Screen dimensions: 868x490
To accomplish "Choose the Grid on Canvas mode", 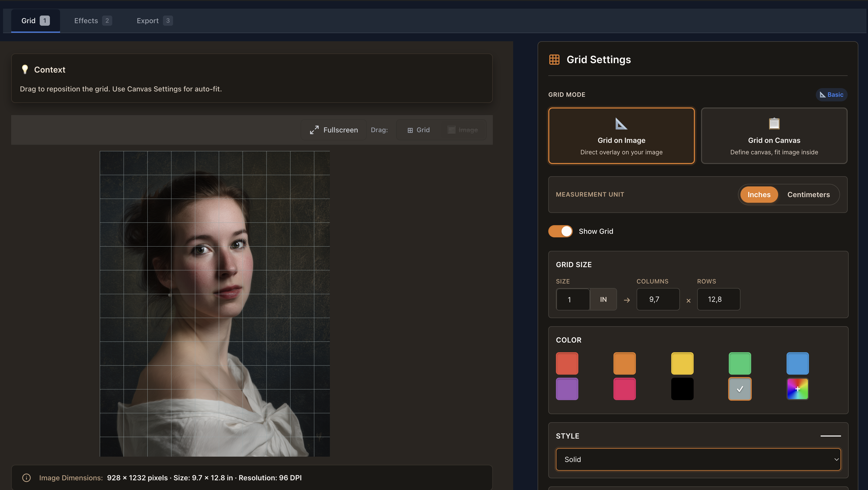I will 774,135.
